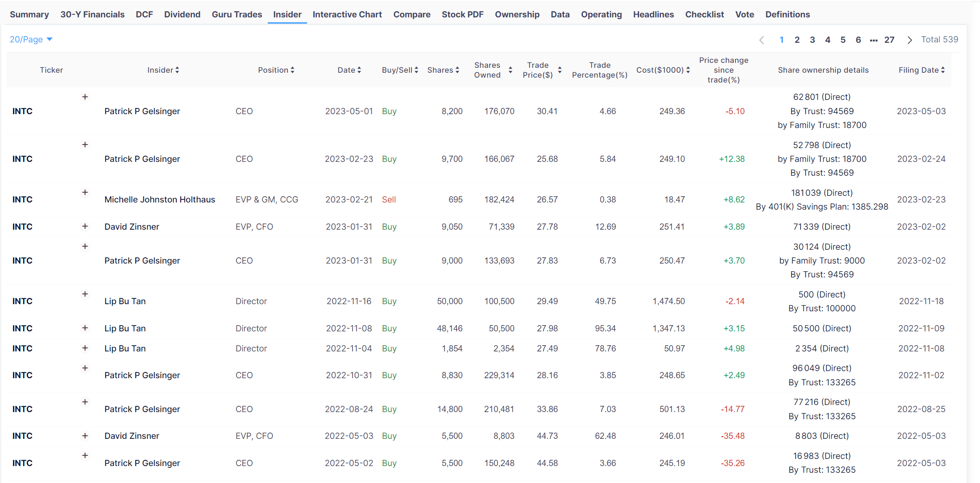Open the 30-Y Financials tab
The width and height of the screenshot is (980, 483).
pyautogui.click(x=92, y=14)
